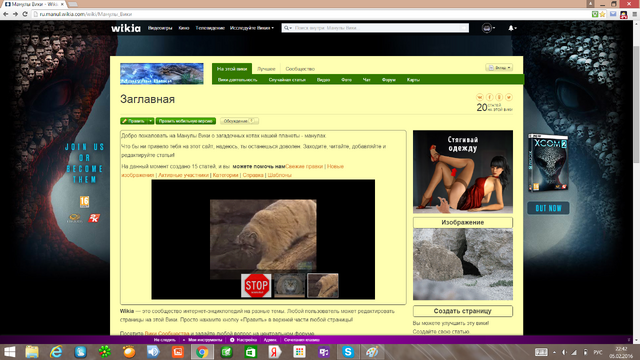Open Фото in green navigation bar
Image resolution: width=640 pixels, height=360 pixels.
[x=347, y=80]
